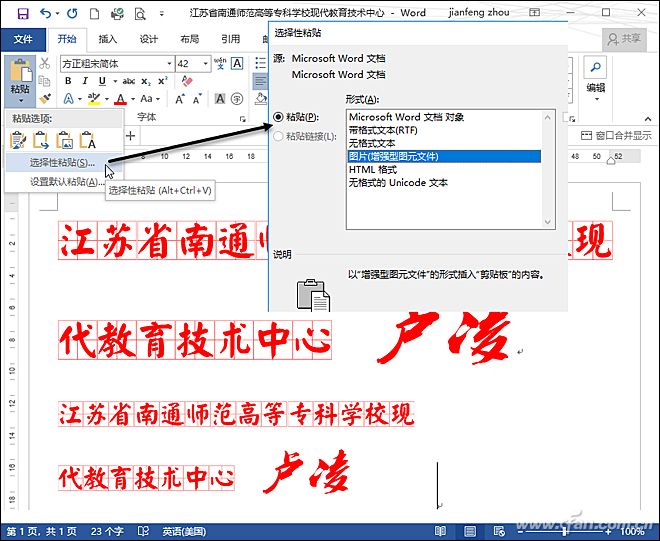Apply superscript formatting

(x=163, y=81)
